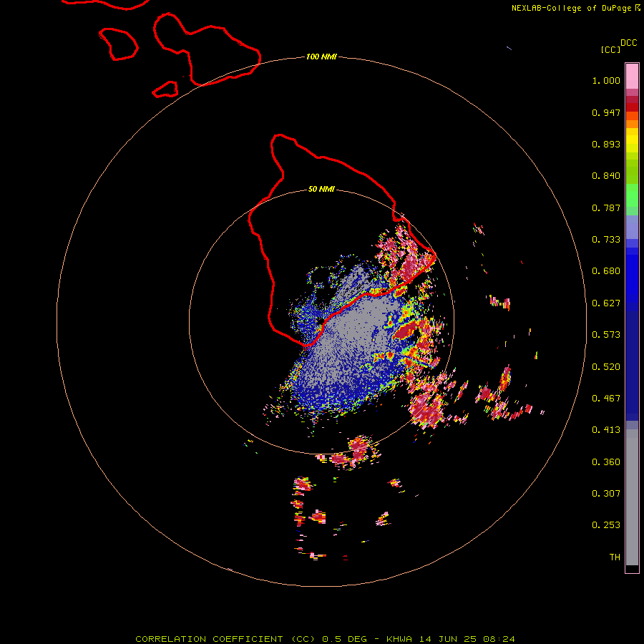The height and width of the screenshot is (644, 644).
Task: Click the 0.840 scale value
Action: [x=606, y=176]
